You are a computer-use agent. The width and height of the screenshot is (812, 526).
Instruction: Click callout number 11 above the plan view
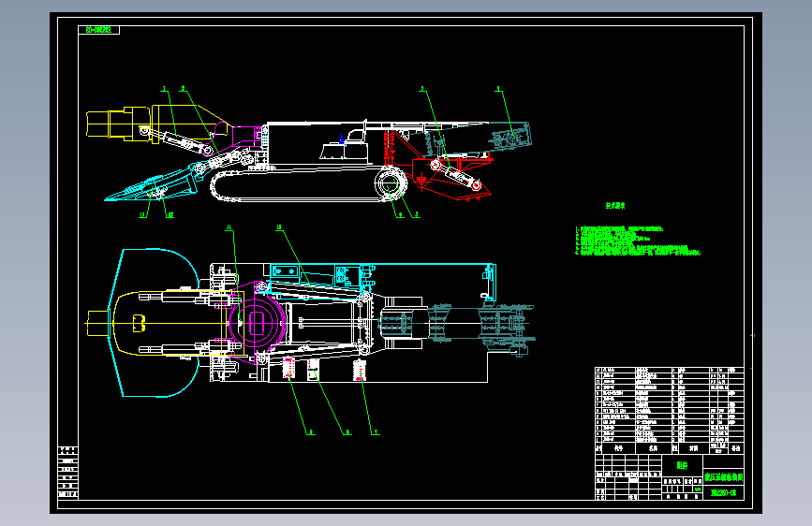pos(229,227)
